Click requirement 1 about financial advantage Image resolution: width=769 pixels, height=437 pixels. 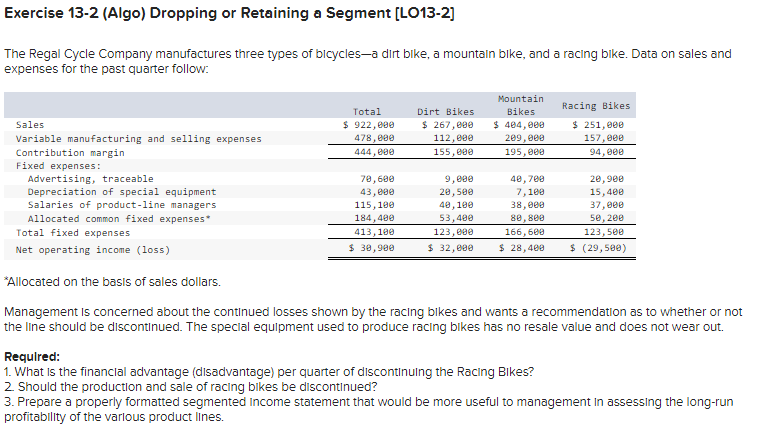coord(269,372)
